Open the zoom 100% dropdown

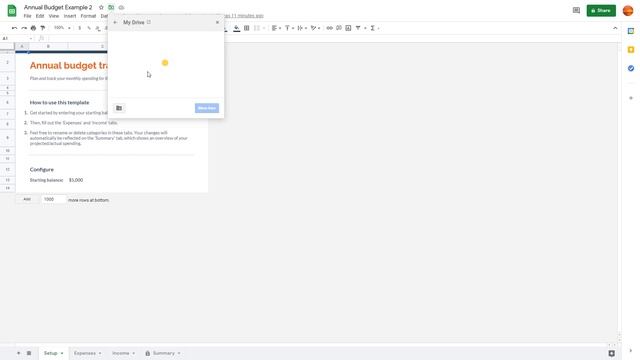(62, 28)
